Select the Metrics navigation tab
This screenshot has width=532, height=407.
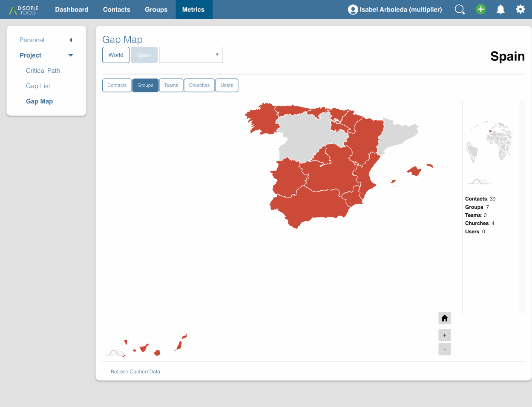point(193,9)
